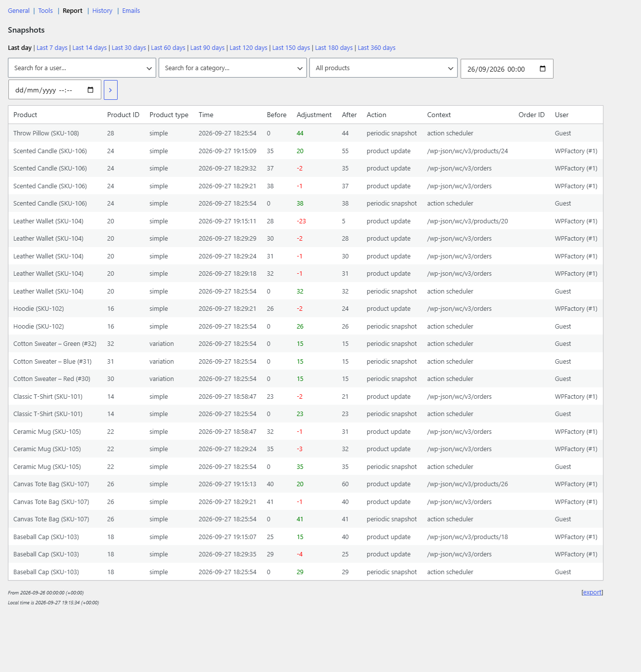Switch to the Tools tab
The height and width of the screenshot is (672, 641).
point(45,11)
